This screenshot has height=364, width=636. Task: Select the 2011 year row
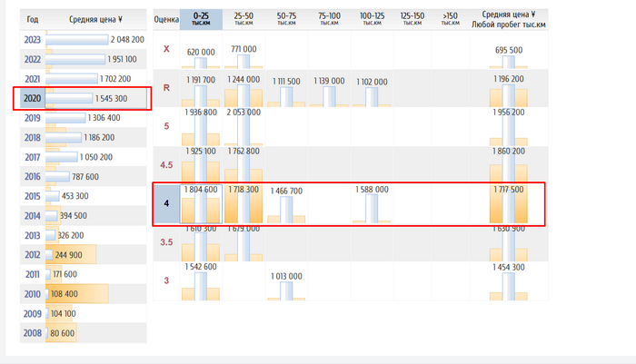pos(84,274)
